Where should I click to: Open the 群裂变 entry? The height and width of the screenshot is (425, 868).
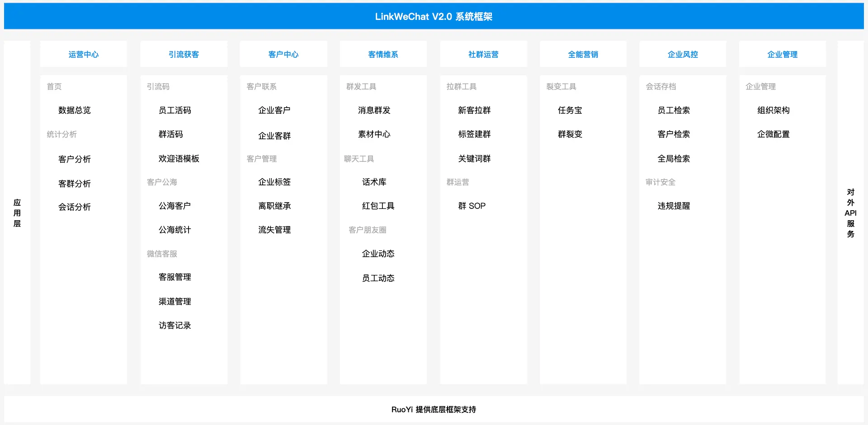pyautogui.click(x=570, y=134)
